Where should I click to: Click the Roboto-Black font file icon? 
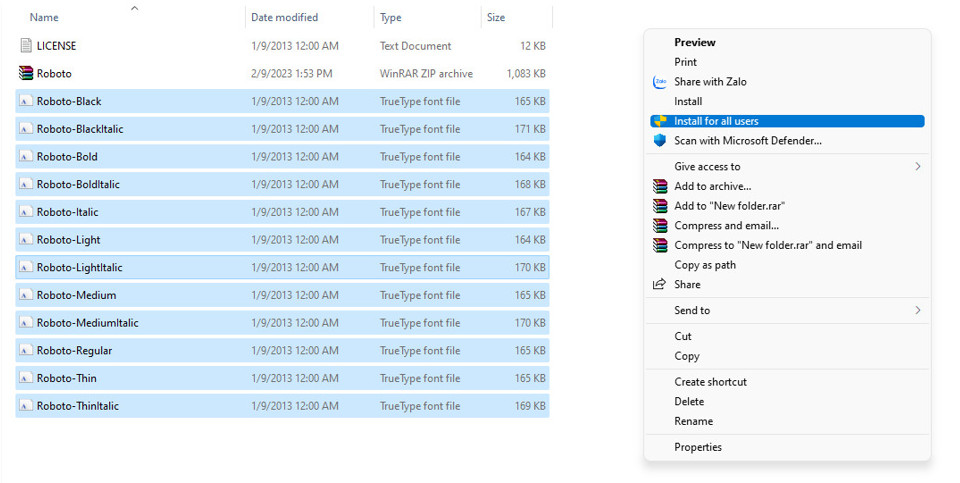click(x=26, y=101)
